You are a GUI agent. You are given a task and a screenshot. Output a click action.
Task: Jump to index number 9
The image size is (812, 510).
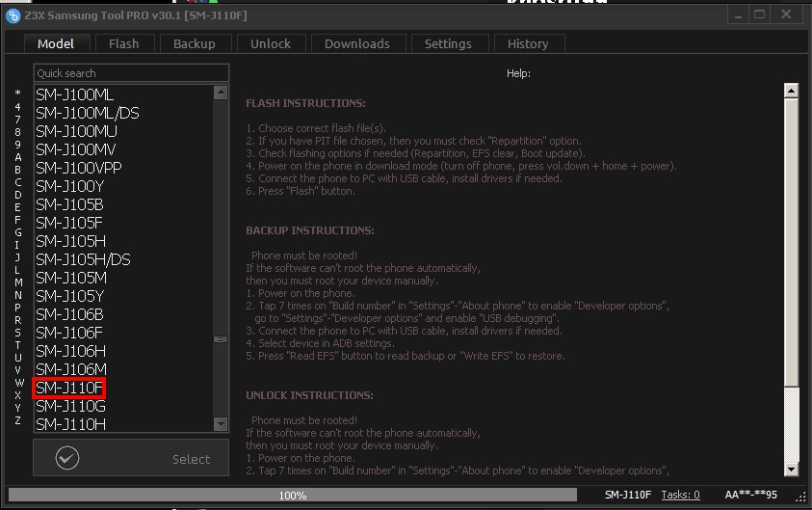(x=17, y=144)
